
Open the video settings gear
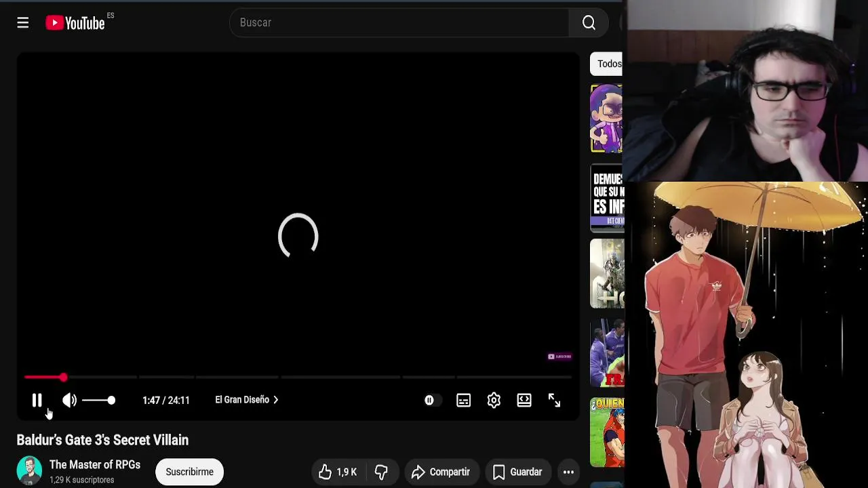click(x=494, y=400)
